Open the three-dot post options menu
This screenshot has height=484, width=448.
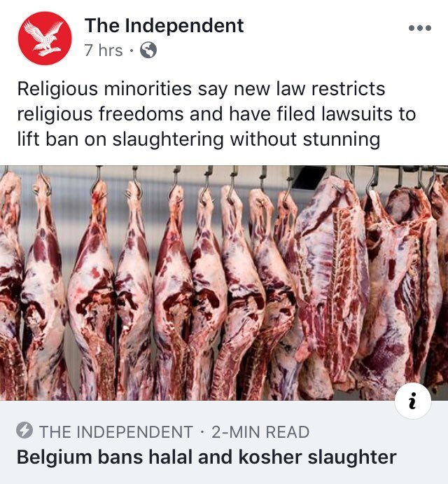point(420,28)
